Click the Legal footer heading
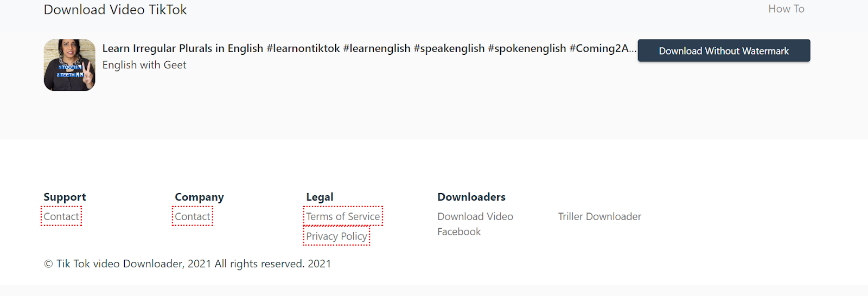This screenshot has width=868, height=296. click(320, 197)
